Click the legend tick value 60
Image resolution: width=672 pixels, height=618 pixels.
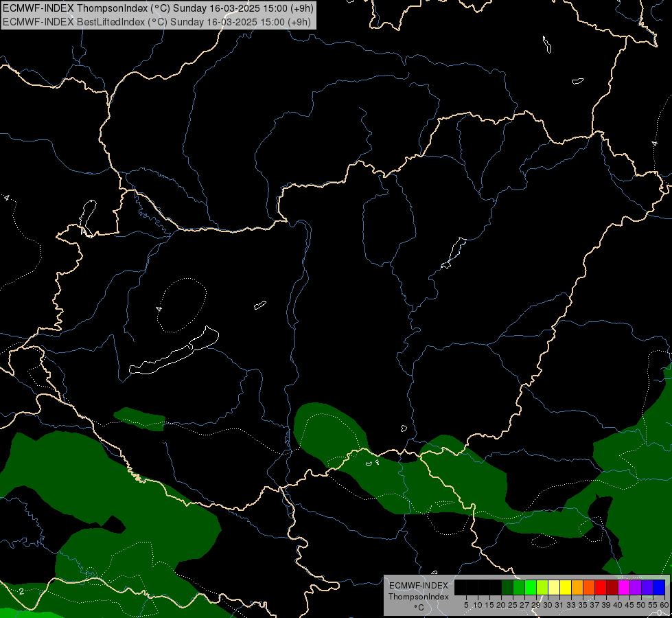point(664,605)
